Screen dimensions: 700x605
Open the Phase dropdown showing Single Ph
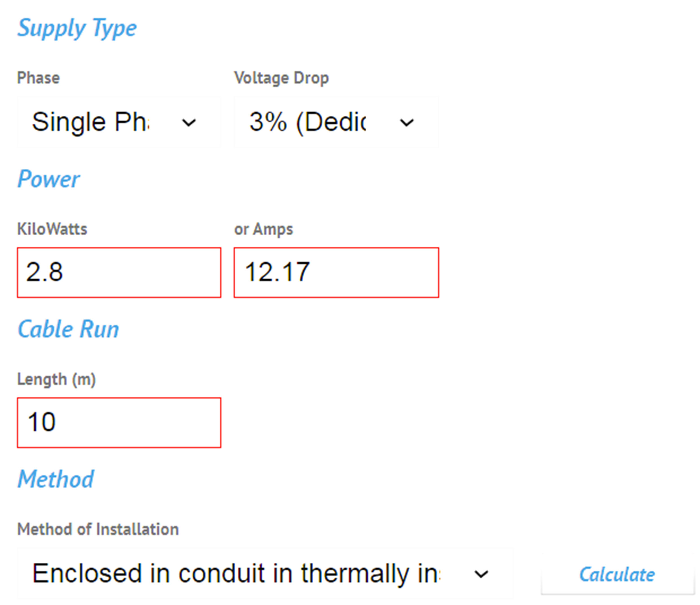(x=101, y=122)
